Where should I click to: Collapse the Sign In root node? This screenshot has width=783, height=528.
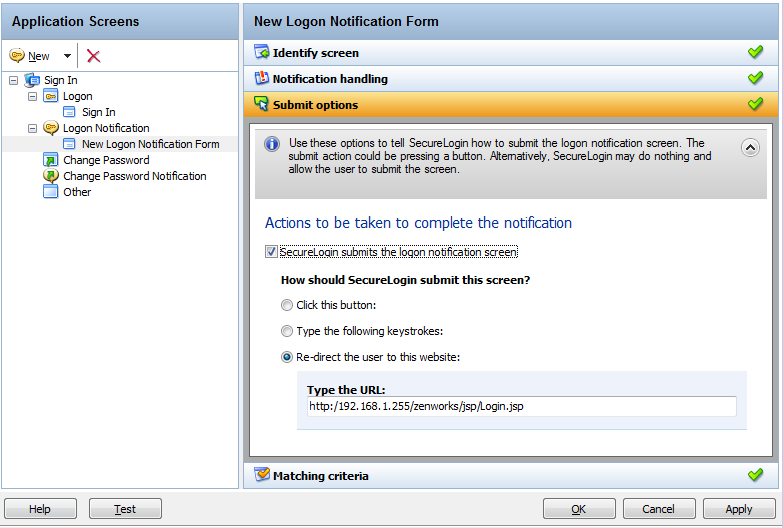[x=13, y=80]
